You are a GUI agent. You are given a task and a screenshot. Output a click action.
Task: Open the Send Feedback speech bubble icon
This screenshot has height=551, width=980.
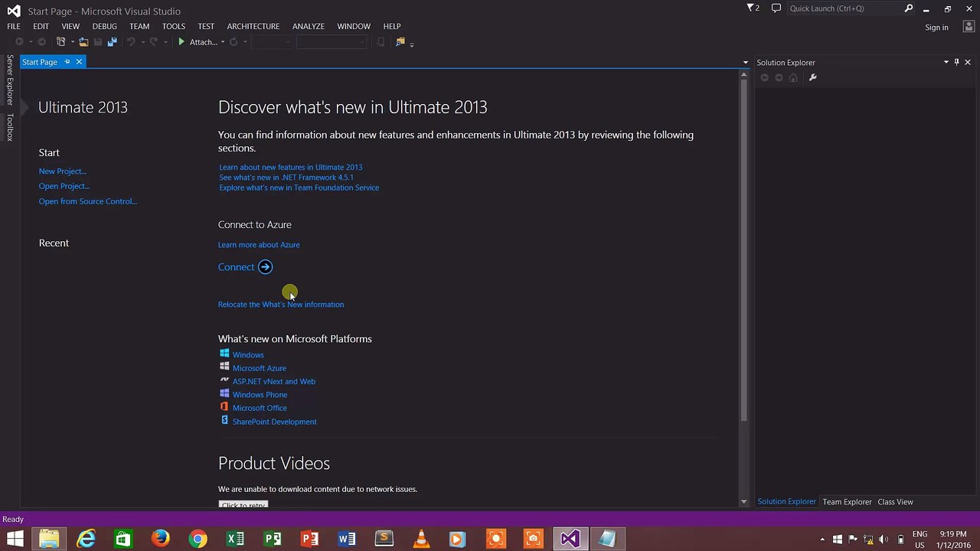pyautogui.click(x=776, y=8)
